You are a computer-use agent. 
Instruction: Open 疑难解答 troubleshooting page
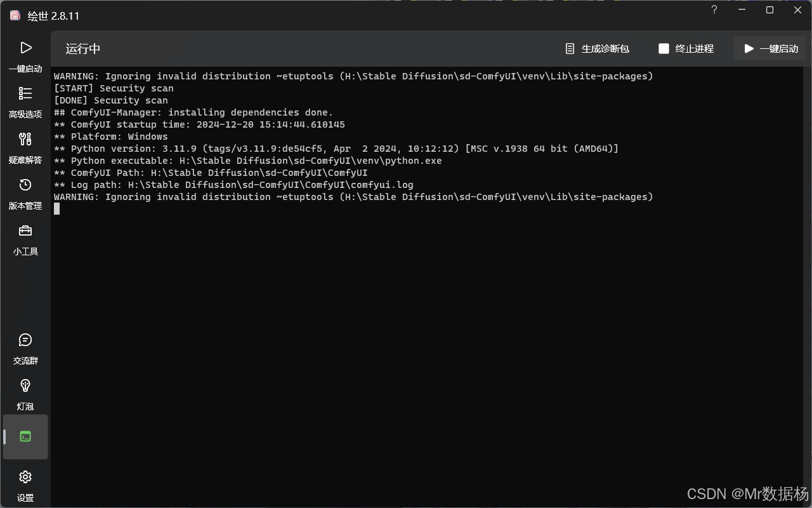(25, 148)
